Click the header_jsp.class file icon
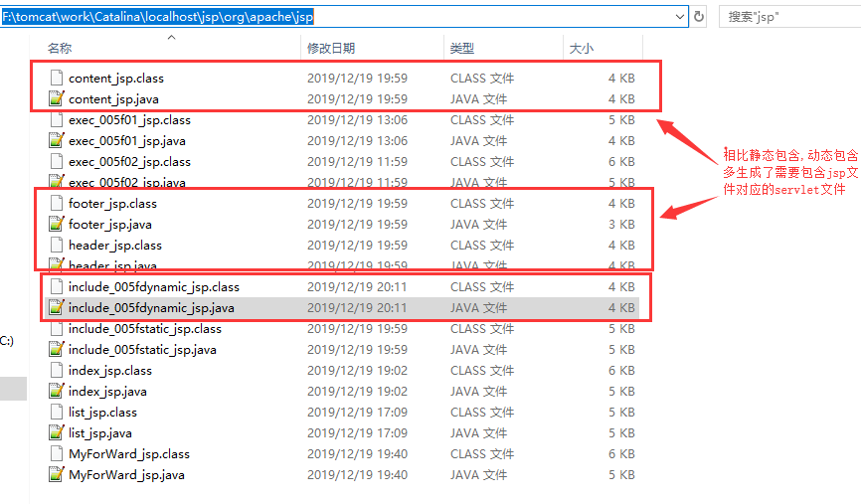This screenshot has width=861, height=504. pyautogui.click(x=56, y=245)
